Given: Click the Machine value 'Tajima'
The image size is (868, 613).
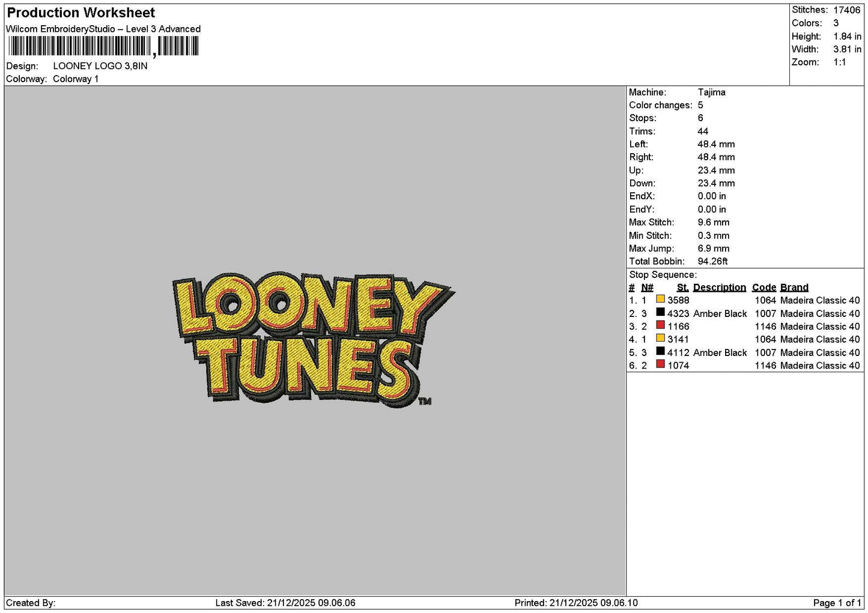Looking at the screenshot, I should click(x=712, y=92).
